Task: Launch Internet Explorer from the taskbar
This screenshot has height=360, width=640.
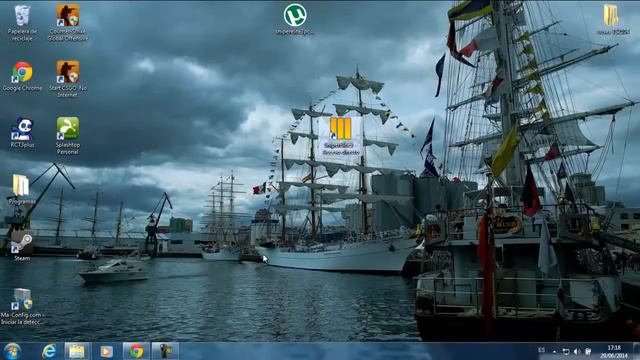Action: pyautogui.click(x=49, y=351)
